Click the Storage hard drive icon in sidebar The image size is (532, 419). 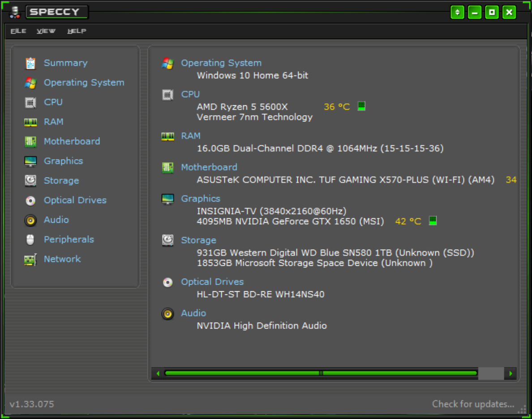30,181
